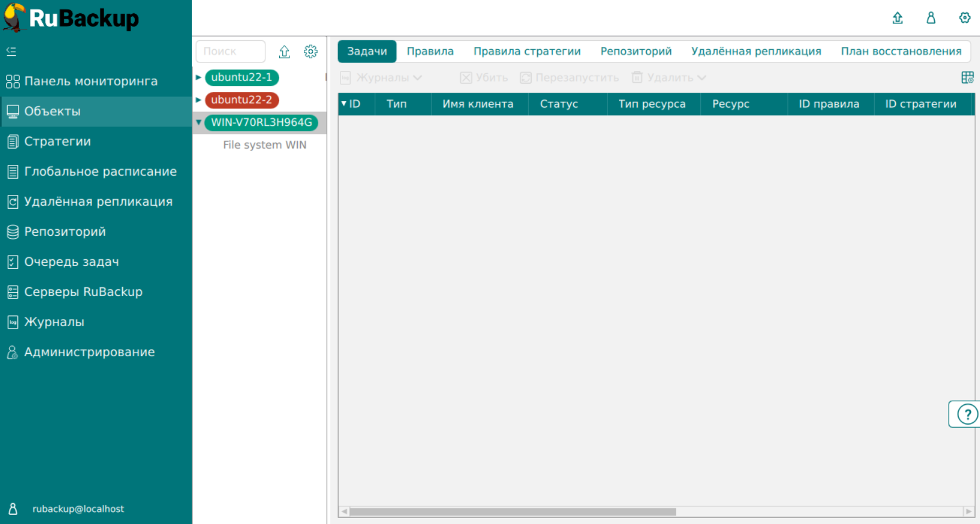Collapse the WIN-V70RL3H964G tree node
The width and height of the screenshot is (980, 524).
199,123
